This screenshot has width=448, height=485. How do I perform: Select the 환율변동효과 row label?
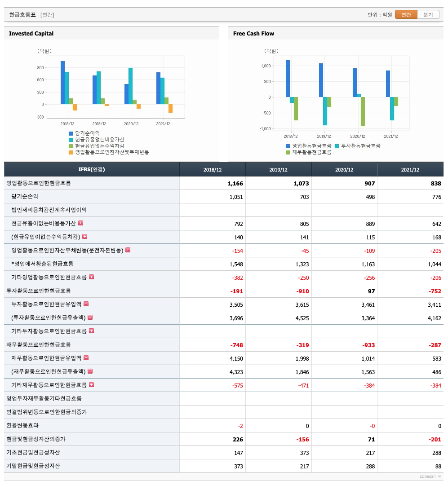pos(22,425)
